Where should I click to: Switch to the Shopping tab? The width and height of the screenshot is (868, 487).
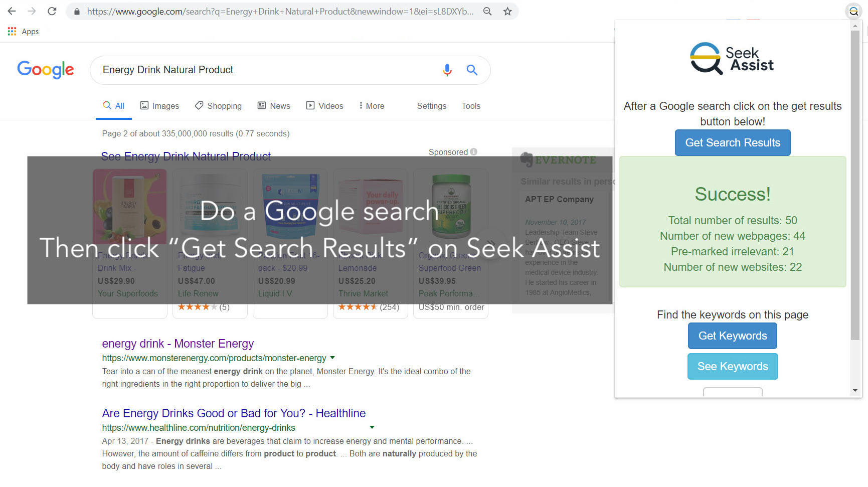tap(218, 106)
